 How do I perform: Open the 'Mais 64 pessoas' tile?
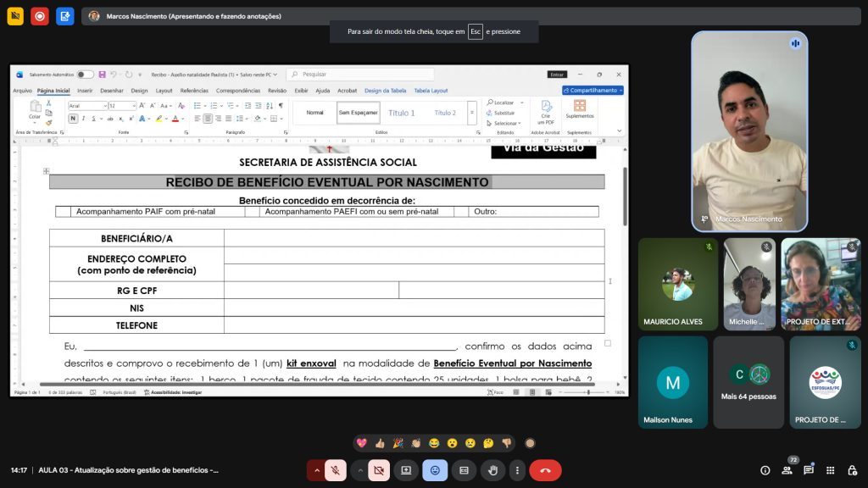pyautogui.click(x=748, y=383)
